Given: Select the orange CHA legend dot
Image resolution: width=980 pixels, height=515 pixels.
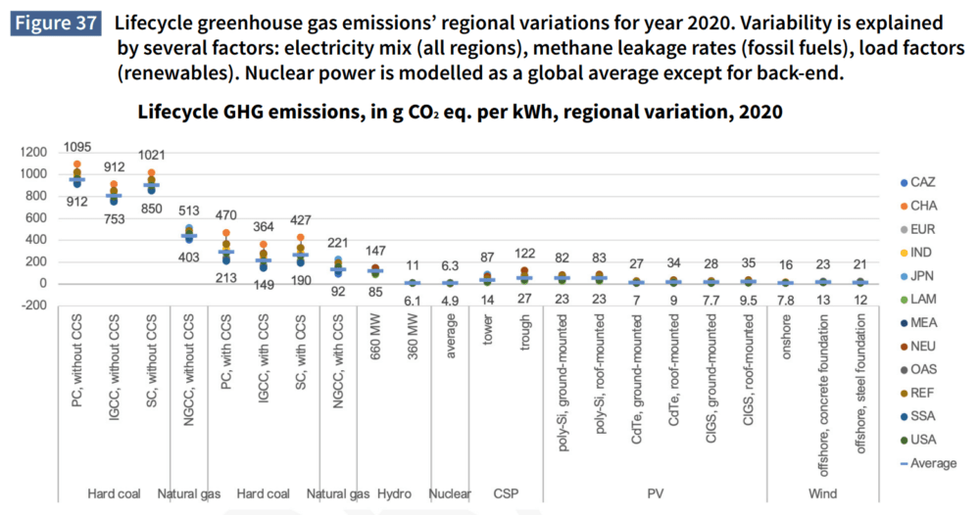Looking at the screenshot, I should click(903, 207).
